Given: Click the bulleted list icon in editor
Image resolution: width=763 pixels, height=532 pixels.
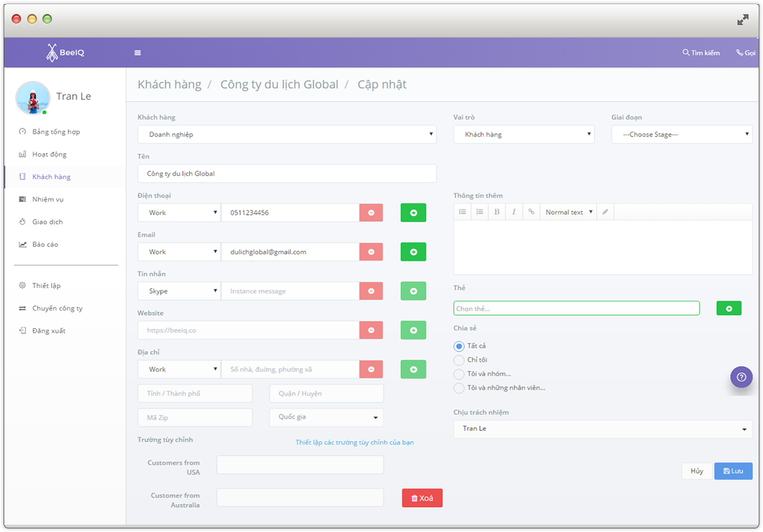Looking at the screenshot, I should point(462,212).
